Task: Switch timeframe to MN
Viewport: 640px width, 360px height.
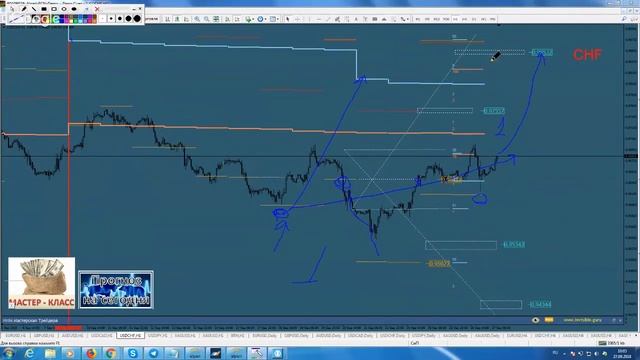Action: (x=493, y=19)
